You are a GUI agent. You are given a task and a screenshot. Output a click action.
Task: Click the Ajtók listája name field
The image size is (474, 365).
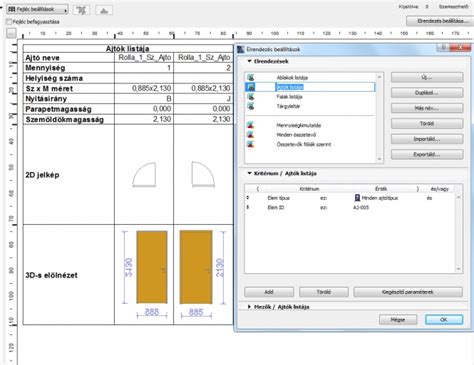coord(325,87)
